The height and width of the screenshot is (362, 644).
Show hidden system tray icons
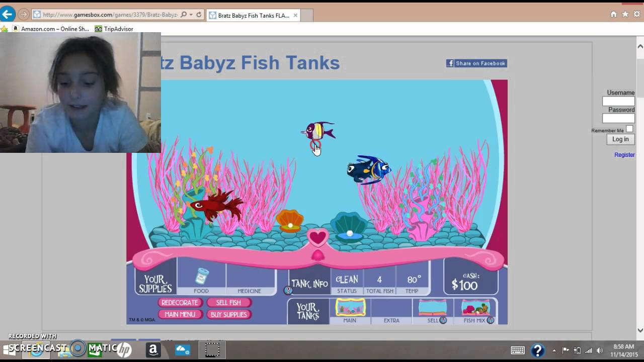tap(554, 350)
